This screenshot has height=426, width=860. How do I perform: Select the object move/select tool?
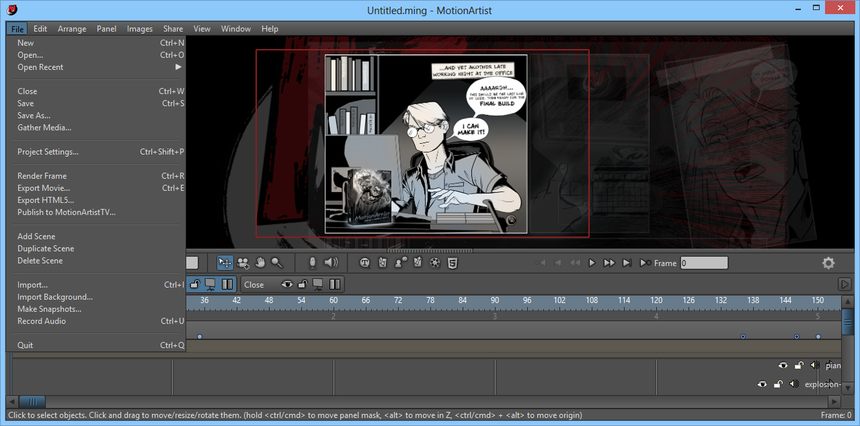[x=224, y=263]
